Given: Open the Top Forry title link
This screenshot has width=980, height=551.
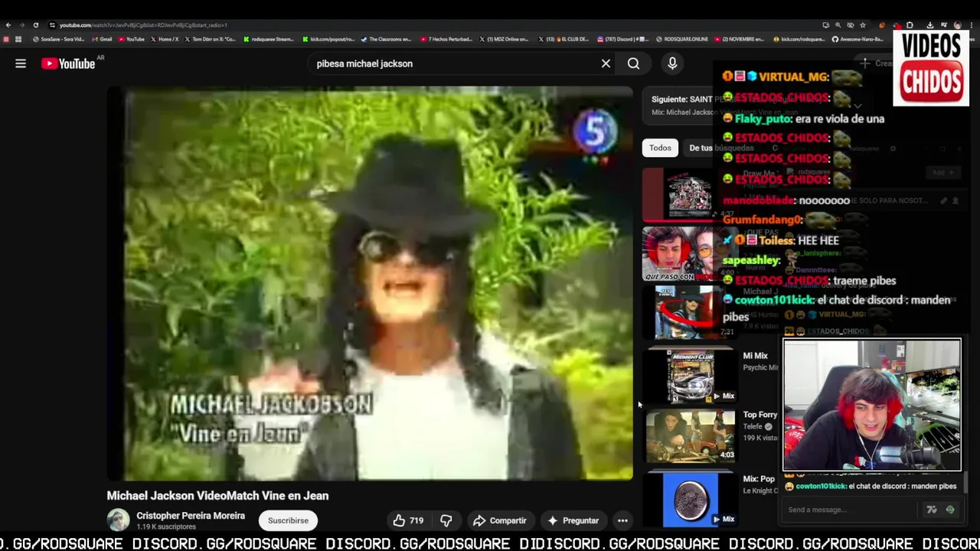Looking at the screenshot, I should 759,415.
